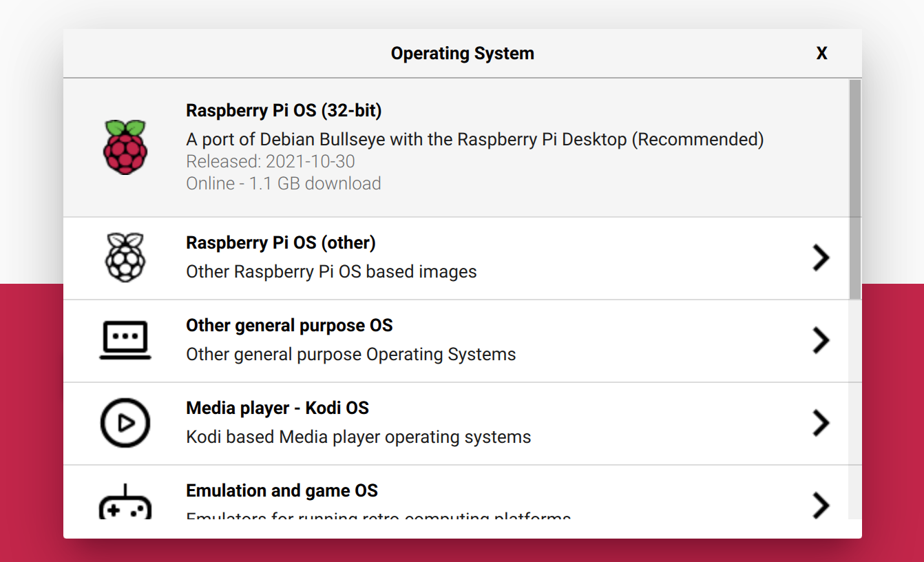Image resolution: width=924 pixels, height=562 pixels.
Task: Close the Operating System dialog
Action: pyautogui.click(x=821, y=54)
